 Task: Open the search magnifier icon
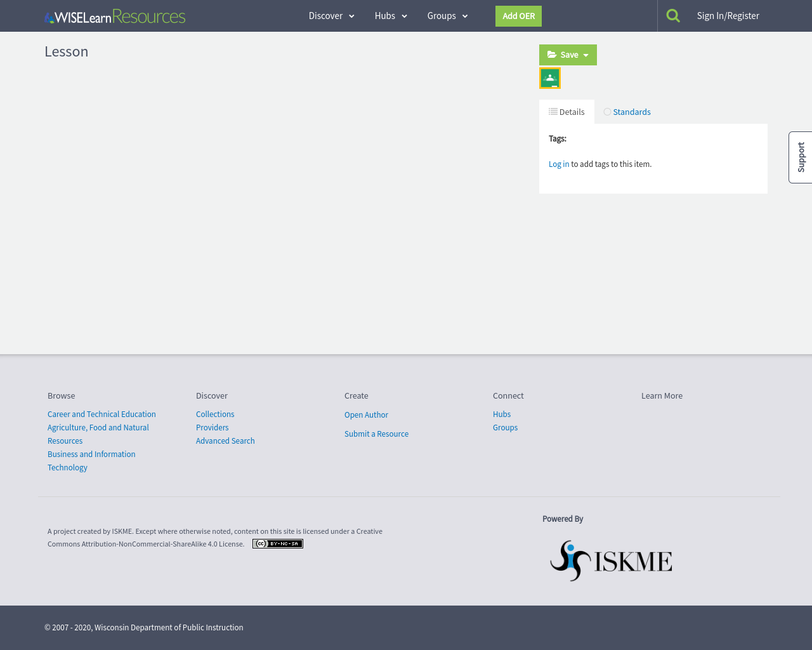(673, 16)
